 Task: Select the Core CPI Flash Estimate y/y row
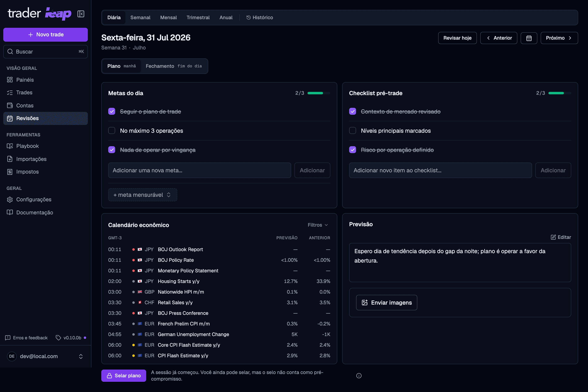(219, 345)
